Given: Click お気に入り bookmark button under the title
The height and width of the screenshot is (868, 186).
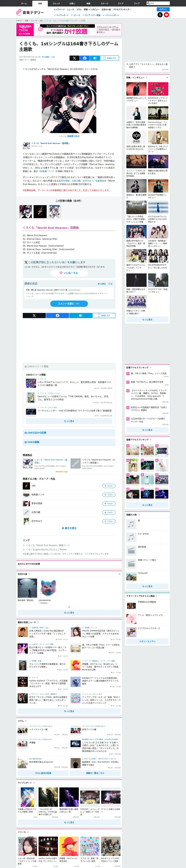Looking at the screenshot, I should pos(109,58).
